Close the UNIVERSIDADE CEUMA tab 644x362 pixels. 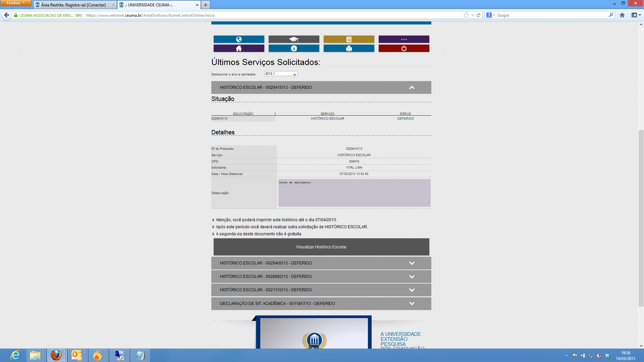(197, 5)
